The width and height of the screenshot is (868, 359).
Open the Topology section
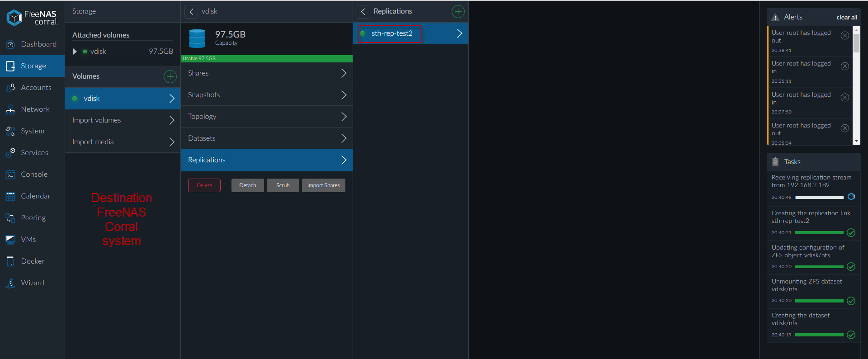[267, 117]
